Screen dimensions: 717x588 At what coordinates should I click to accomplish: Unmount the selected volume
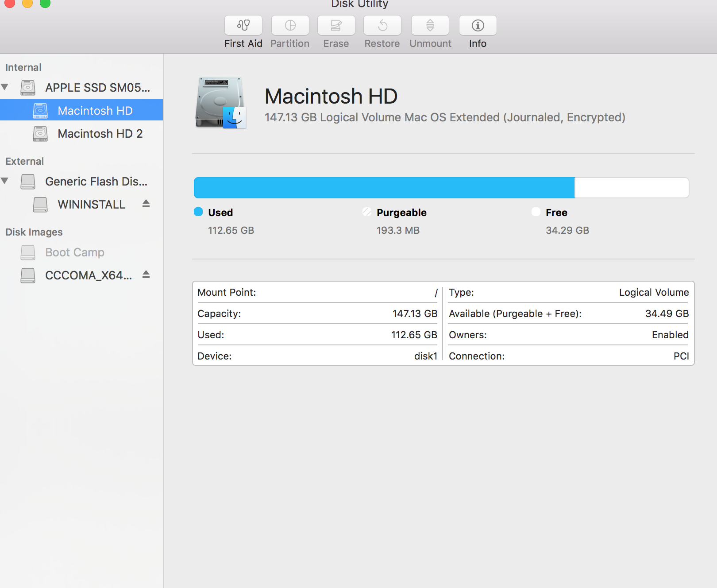430,25
